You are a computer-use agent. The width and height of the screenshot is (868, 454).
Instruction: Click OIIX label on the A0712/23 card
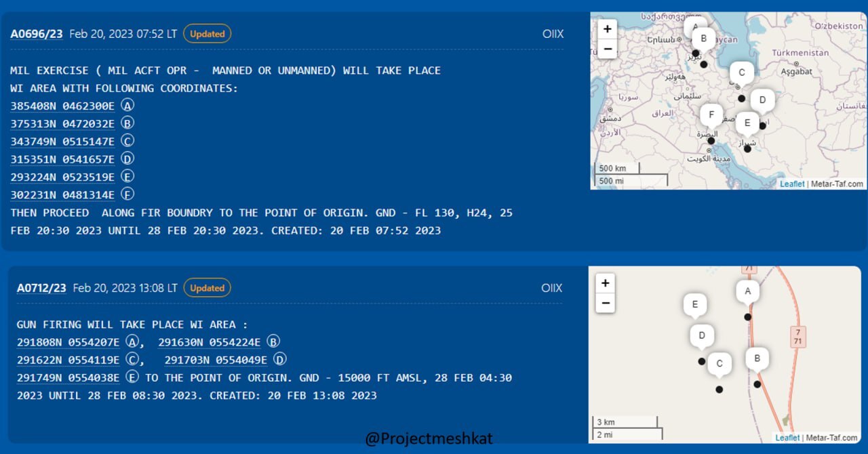[x=551, y=288]
